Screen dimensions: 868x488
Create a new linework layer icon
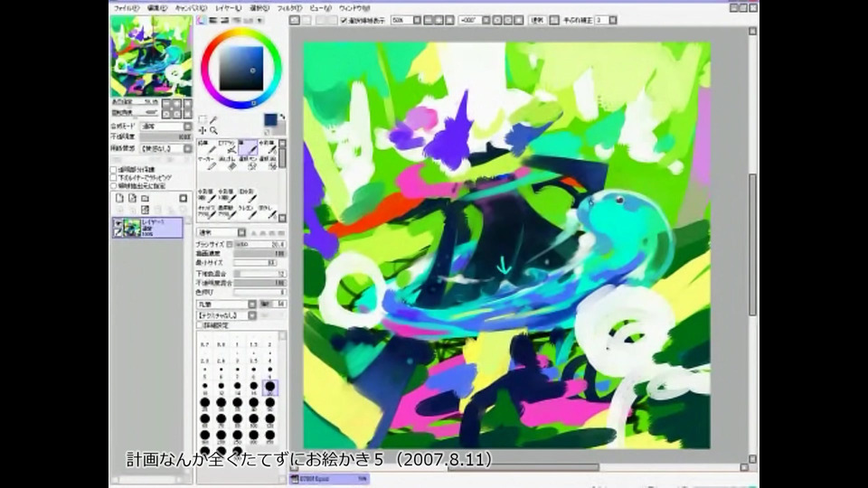(x=132, y=198)
